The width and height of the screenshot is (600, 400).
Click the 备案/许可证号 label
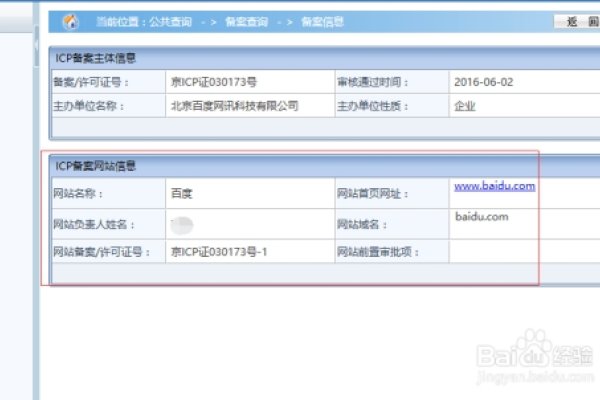coord(91,82)
